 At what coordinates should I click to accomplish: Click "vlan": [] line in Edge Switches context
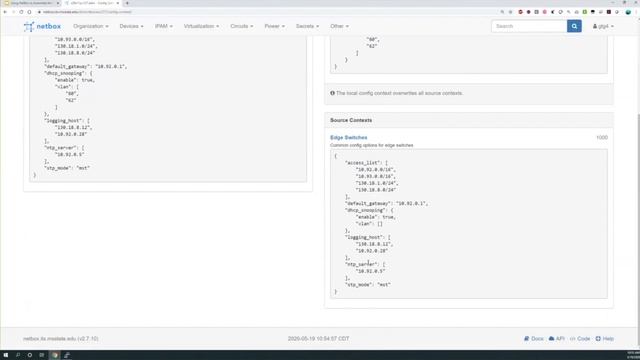pyautogui.click(x=369, y=224)
